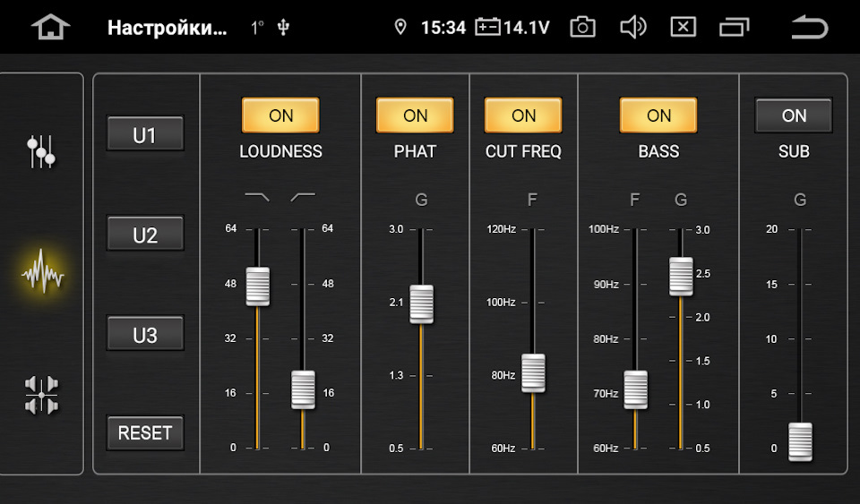Tap the back arrow icon
Viewport: 860px width, 504px height.
tap(809, 27)
